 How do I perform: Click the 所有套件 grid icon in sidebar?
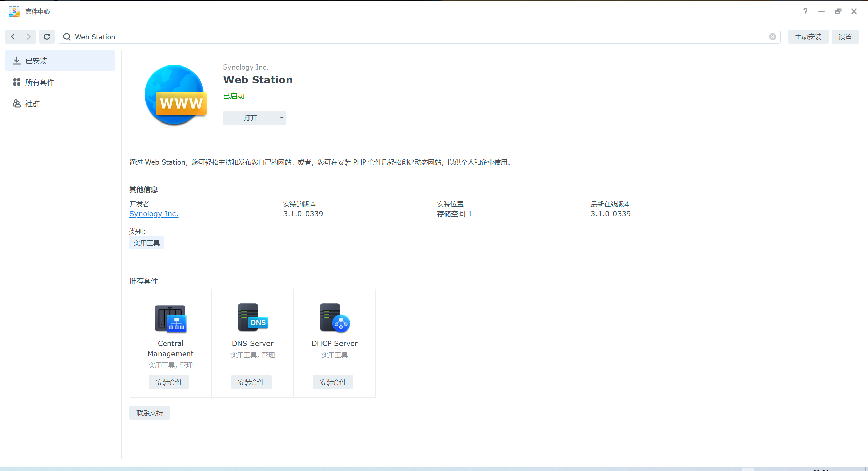pyautogui.click(x=17, y=82)
